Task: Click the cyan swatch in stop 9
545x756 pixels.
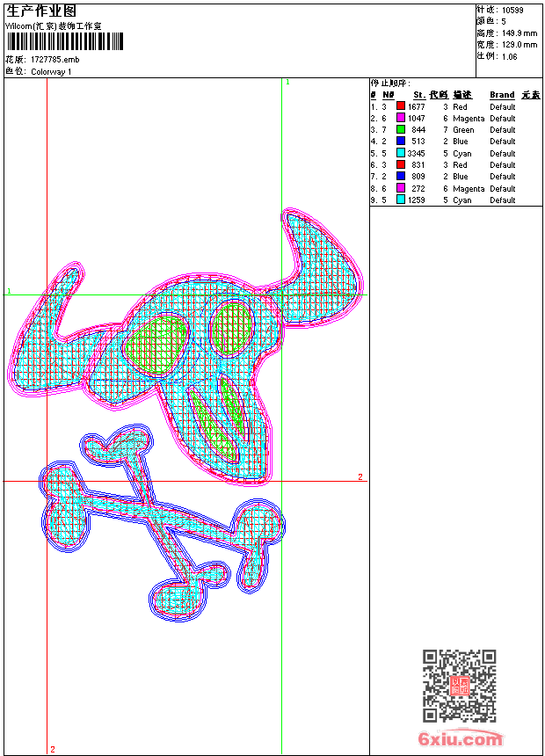Action: 401,200
